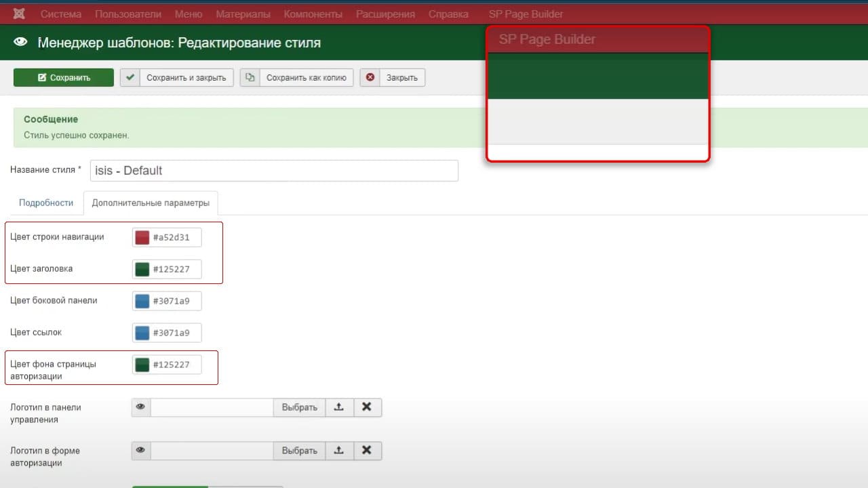The height and width of the screenshot is (488, 868).
Task: Click the 'Цвет строки навигации' label
Action: (x=57, y=237)
